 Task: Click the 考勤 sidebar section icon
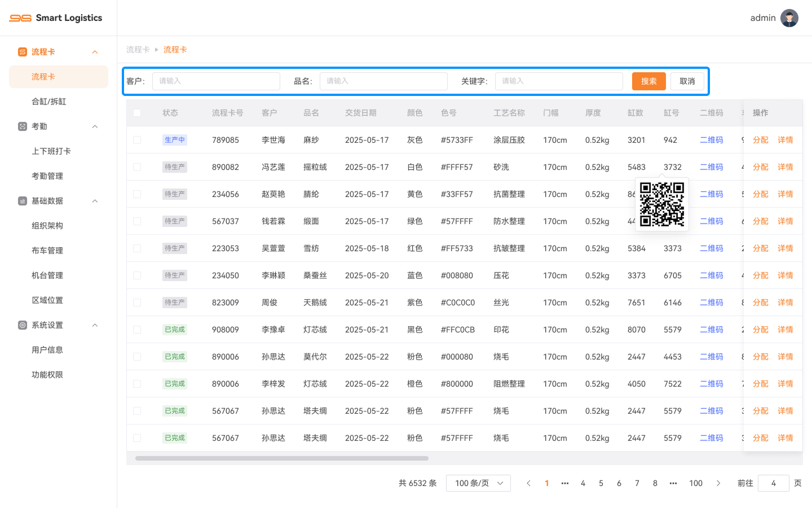point(23,126)
